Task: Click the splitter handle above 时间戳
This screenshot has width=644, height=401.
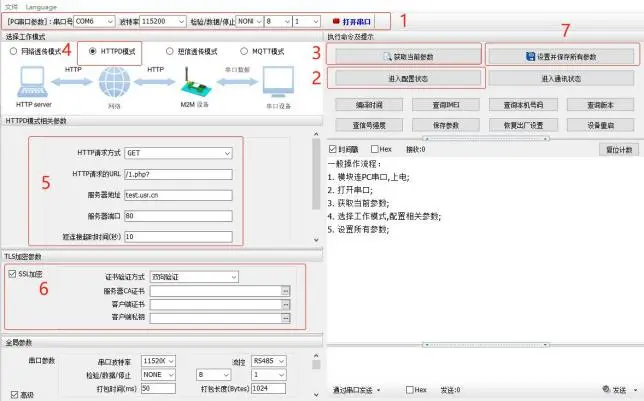Action: click(486, 138)
